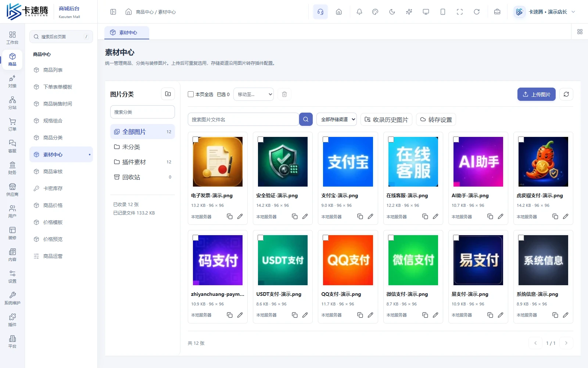Click the home breadcrumb icon
Image resolution: width=588 pixels, height=368 pixels.
pos(129,12)
